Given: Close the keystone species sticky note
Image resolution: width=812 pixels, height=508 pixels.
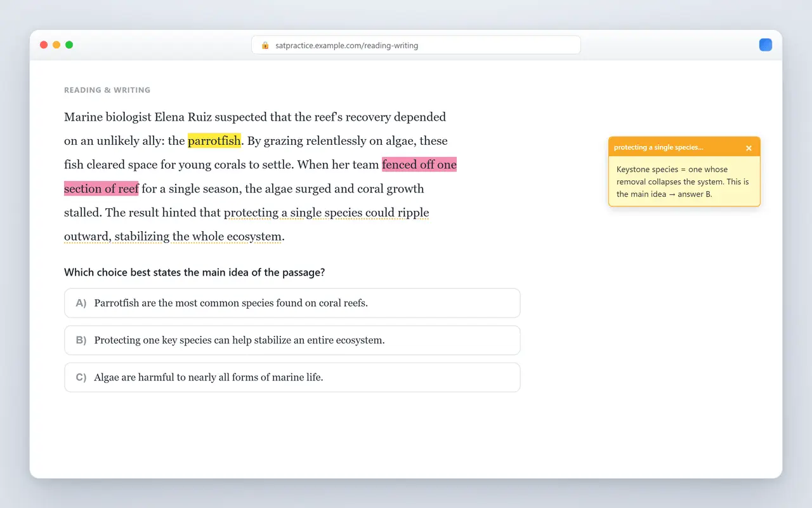Looking at the screenshot, I should click(749, 148).
